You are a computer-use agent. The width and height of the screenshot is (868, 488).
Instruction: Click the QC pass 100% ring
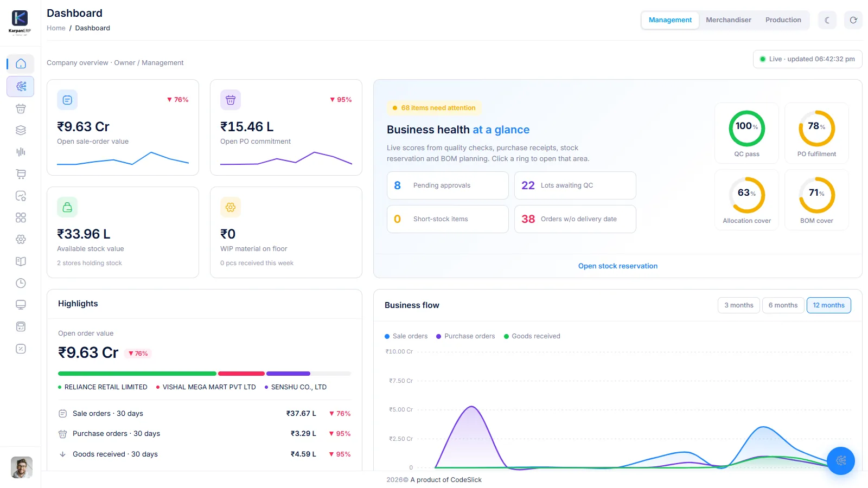click(x=746, y=129)
